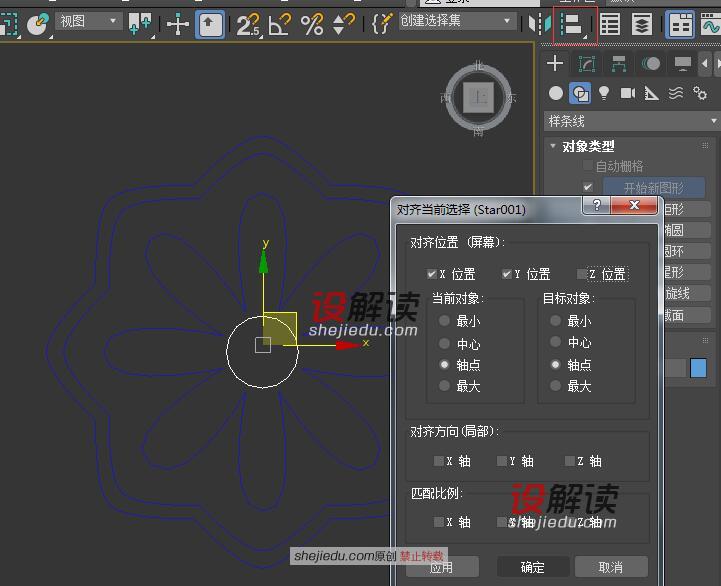Click the 取消 button

point(611,567)
